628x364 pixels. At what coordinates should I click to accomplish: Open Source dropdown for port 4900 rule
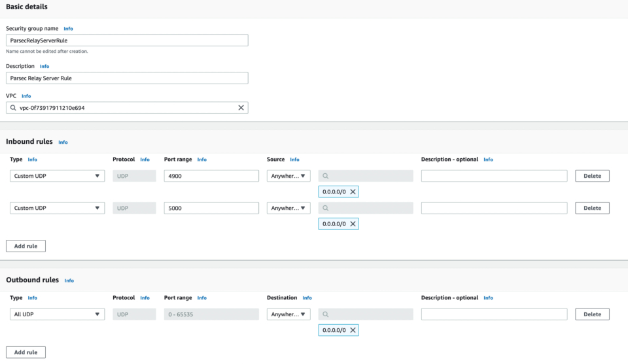[288, 176]
